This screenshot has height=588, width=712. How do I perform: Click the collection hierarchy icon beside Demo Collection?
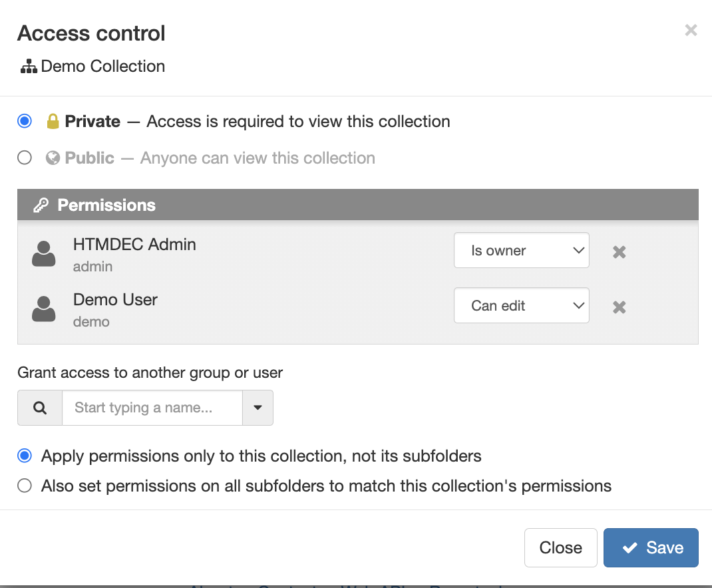pos(29,66)
